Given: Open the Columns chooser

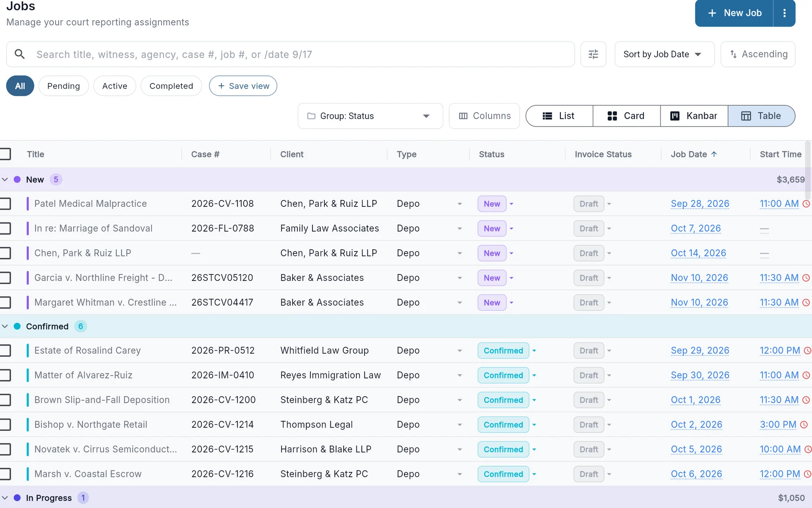Looking at the screenshot, I should [x=484, y=116].
